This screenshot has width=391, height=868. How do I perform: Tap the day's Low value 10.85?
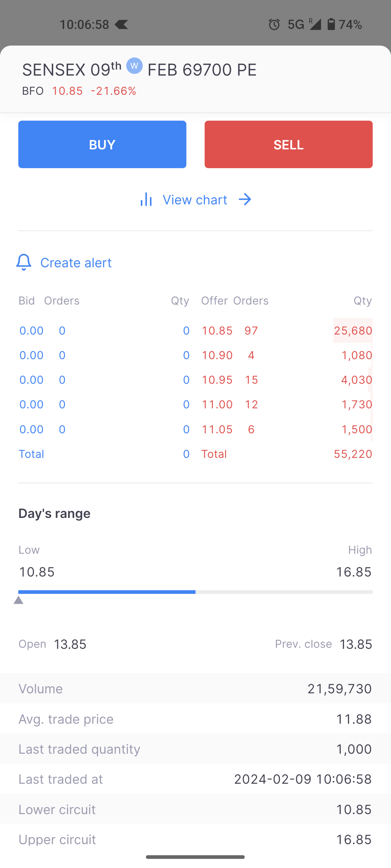[x=37, y=572]
